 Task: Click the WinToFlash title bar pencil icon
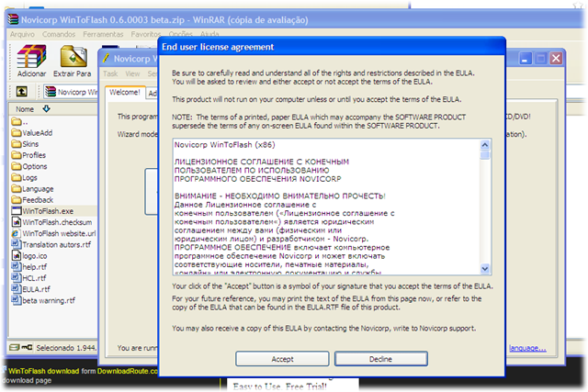[107, 59]
